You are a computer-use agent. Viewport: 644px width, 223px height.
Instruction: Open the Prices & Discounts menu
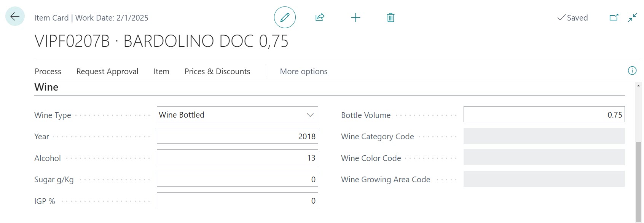pos(217,72)
